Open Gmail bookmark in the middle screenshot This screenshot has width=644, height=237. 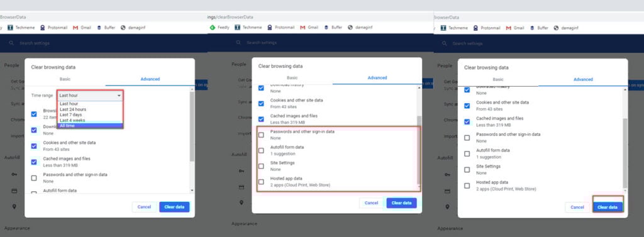pyautogui.click(x=309, y=28)
